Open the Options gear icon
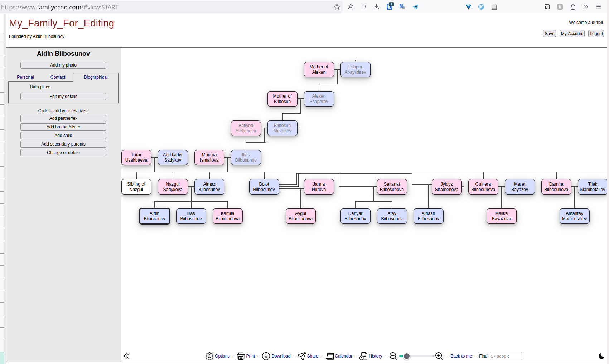The height and width of the screenshot is (364, 609). pos(209,356)
